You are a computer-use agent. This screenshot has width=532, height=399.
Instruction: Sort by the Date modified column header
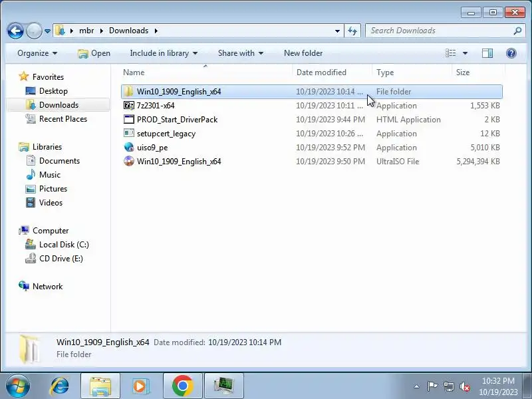(x=332, y=72)
